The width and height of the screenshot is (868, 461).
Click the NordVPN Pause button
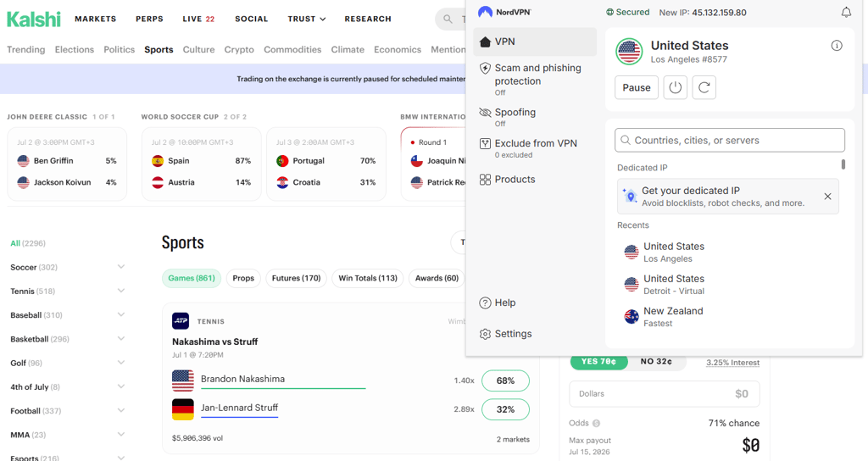tap(636, 87)
